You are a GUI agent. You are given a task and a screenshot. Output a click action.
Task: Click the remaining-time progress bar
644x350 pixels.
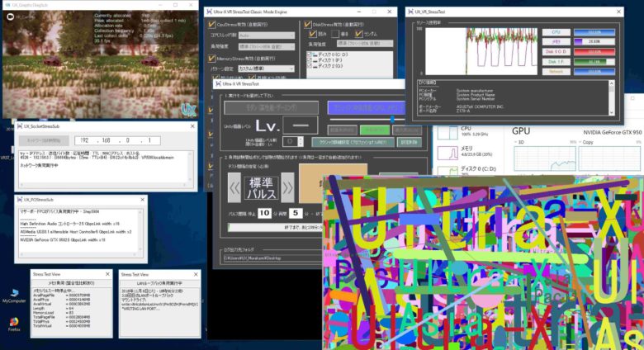(x=275, y=227)
